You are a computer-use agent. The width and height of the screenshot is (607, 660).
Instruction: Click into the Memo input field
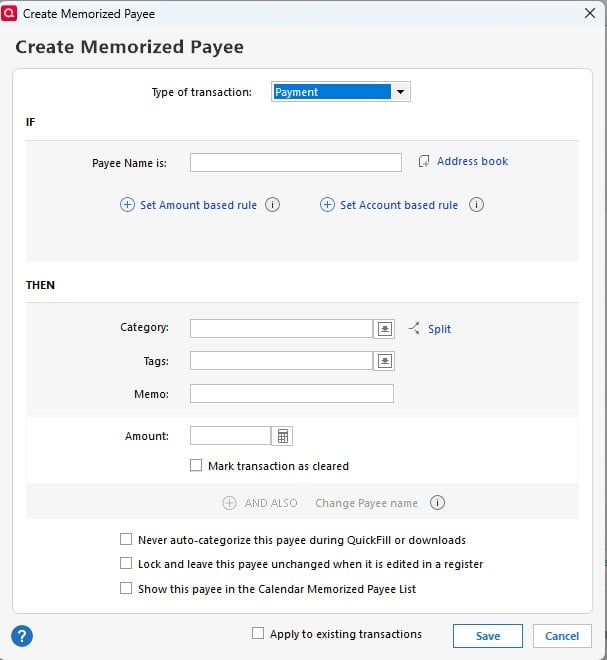pyautogui.click(x=292, y=394)
